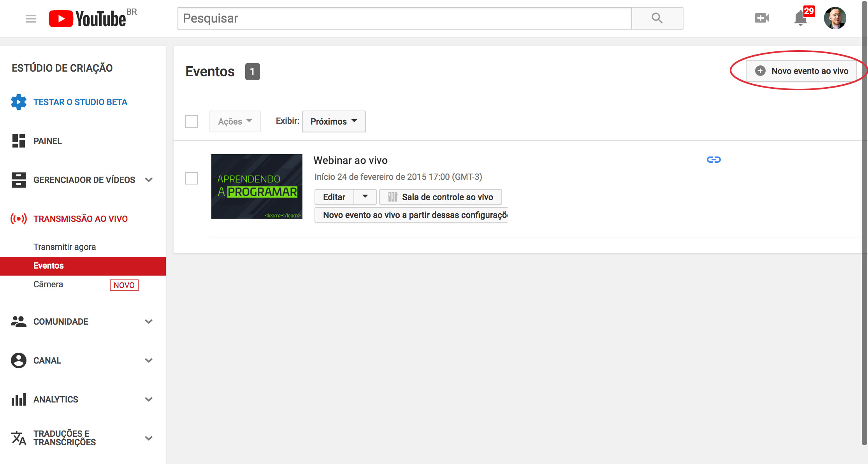
Task: Click the blue link icon for Webinar
Action: (713, 160)
